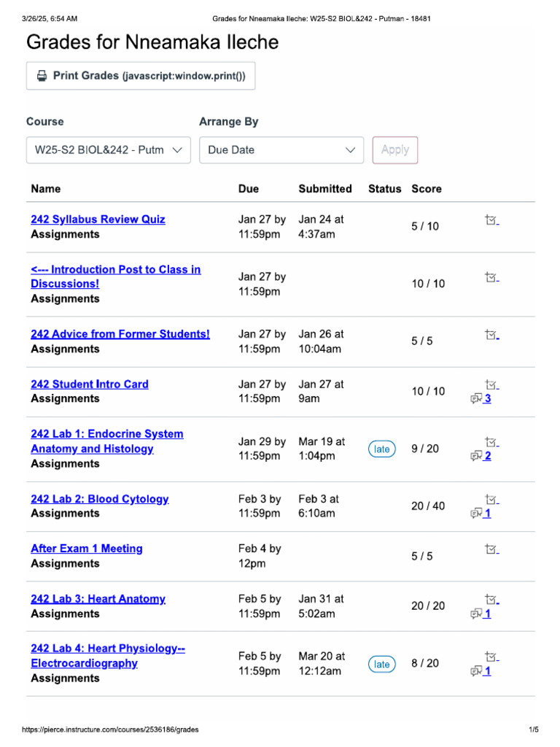
Task: Open 242 Lab 3: Heart Anatomy link
Action: tap(98, 599)
